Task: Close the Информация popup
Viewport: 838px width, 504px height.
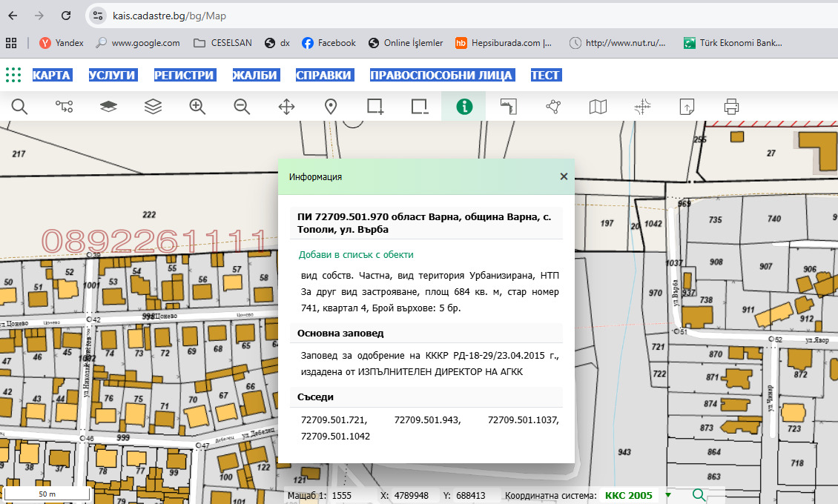Action: coord(564,176)
